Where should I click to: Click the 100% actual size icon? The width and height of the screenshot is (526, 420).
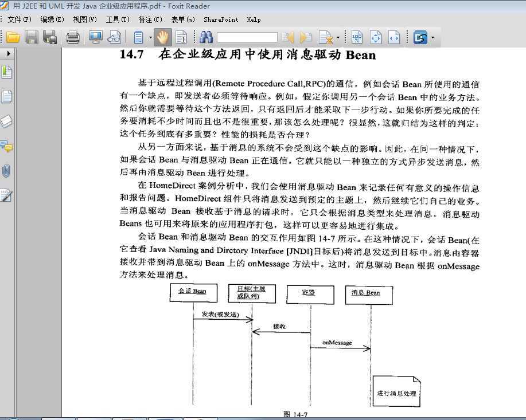[357, 37]
